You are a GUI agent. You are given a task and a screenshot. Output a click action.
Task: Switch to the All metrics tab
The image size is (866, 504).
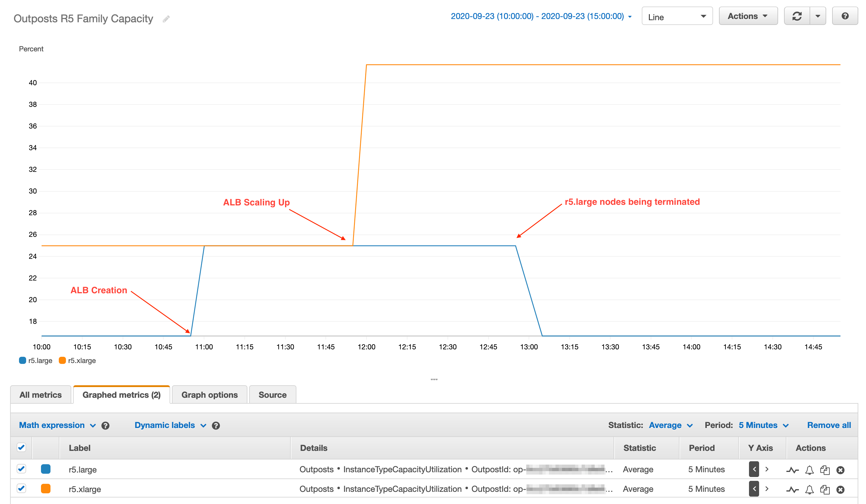click(41, 395)
